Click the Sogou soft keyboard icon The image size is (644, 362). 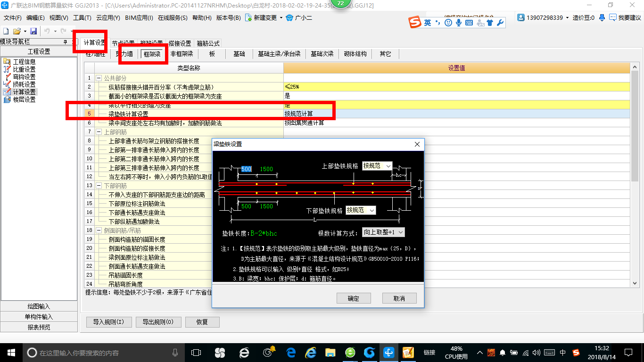pyautogui.click(x=469, y=22)
